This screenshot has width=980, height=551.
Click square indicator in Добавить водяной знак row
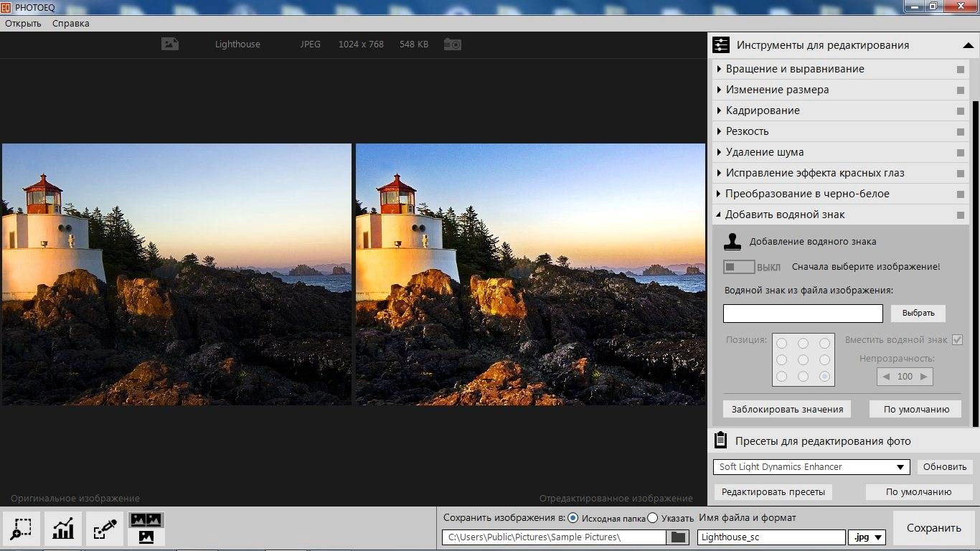pos(960,215)
